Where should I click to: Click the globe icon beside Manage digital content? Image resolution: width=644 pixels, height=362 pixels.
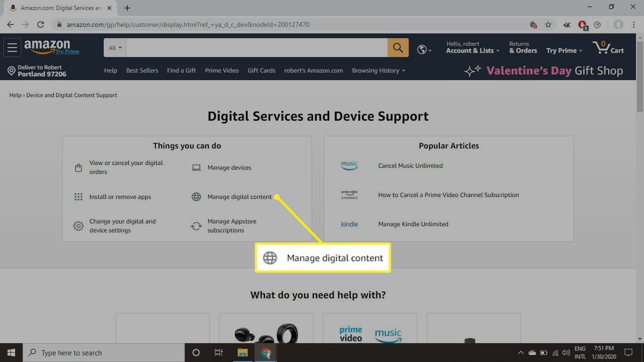196,197
